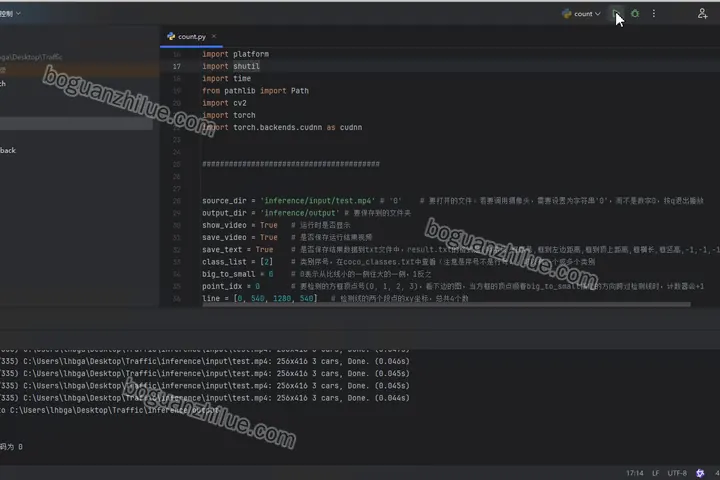Screen dimensions: 720x480
Task: Select the Desktop\Traffic project root item
Action: point(31,57)
